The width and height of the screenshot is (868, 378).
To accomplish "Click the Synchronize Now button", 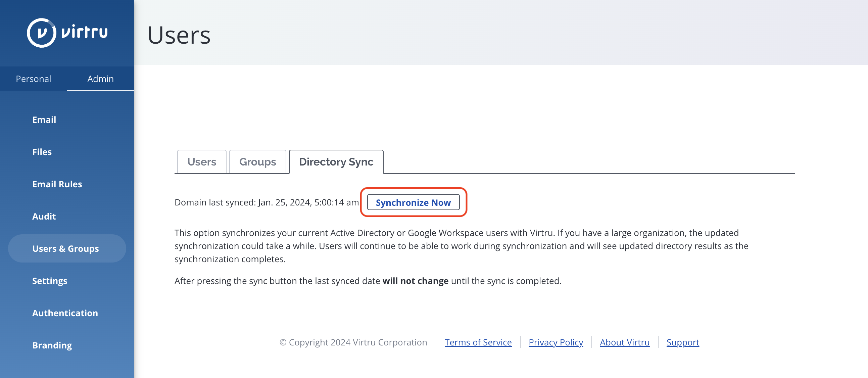I will [413, 202].
